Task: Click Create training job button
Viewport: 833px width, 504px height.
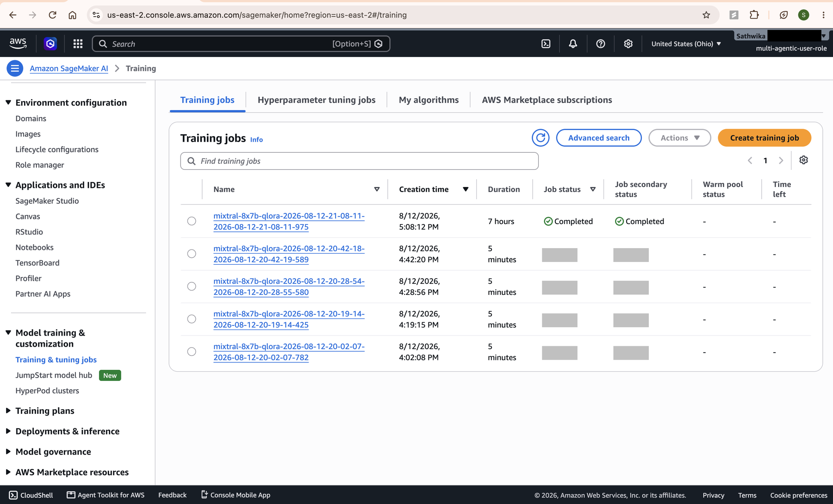Action: coord(765,138)
